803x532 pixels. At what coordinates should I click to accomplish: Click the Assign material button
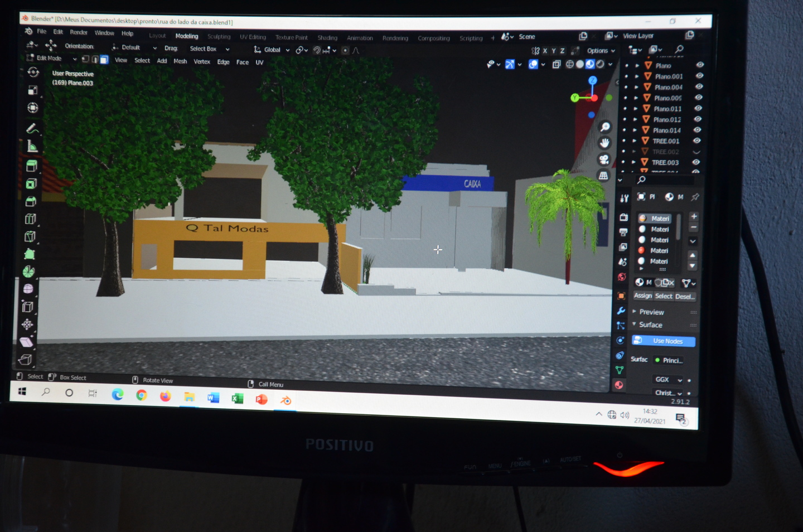click(642, 296)
